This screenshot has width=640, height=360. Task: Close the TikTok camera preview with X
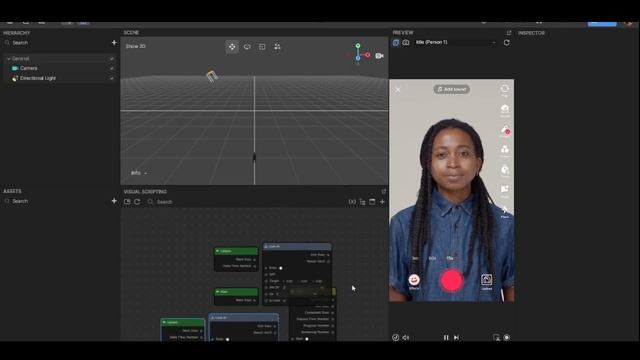point(398,89)
